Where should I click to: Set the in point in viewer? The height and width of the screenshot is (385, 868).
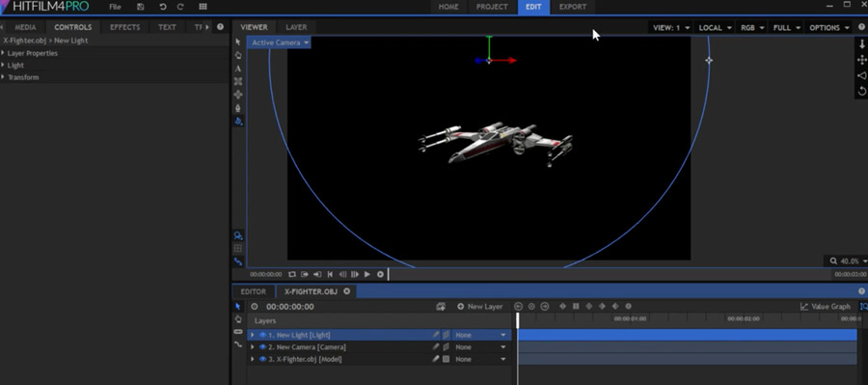click(x=305, y=274)
